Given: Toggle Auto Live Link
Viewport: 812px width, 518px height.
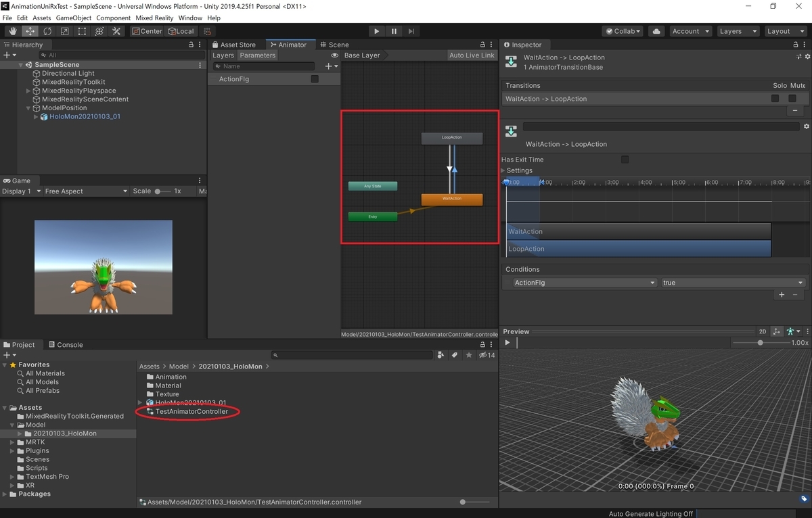Looking at the screenshot, I should pos(472,55).
